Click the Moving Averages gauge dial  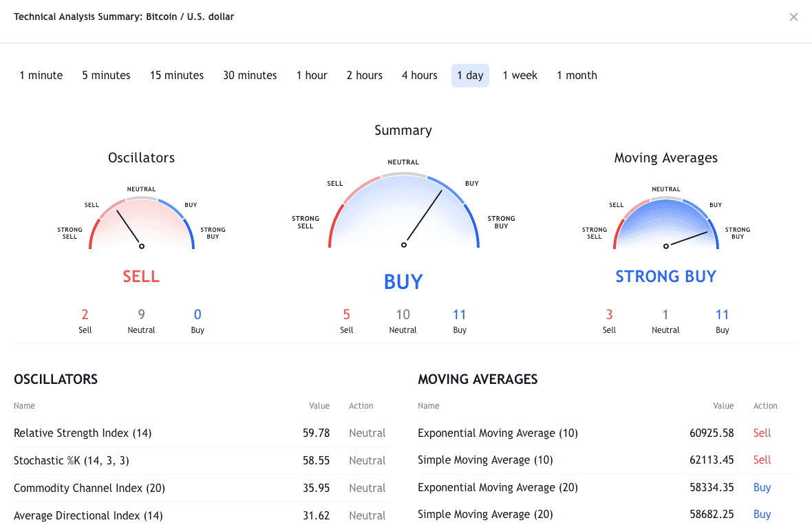pos(666,224)
